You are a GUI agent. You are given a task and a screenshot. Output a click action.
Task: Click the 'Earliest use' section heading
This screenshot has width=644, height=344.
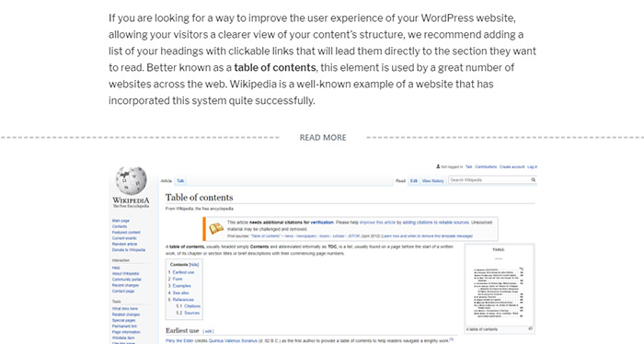pyautogui.click(x=182, y=330)
